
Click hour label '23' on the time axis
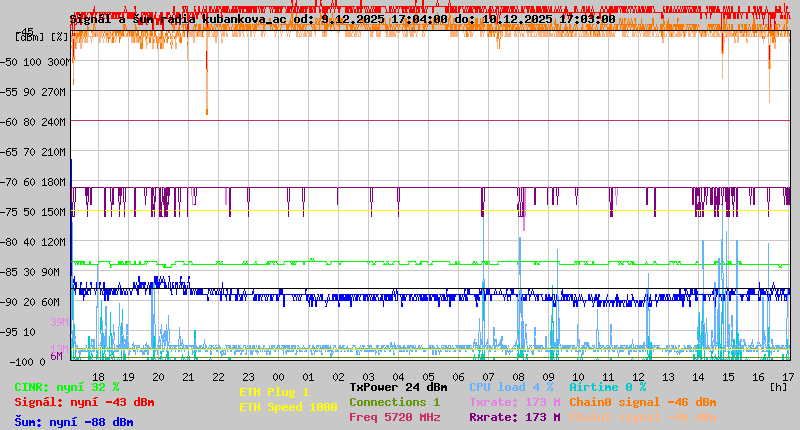tap(248, 377)
